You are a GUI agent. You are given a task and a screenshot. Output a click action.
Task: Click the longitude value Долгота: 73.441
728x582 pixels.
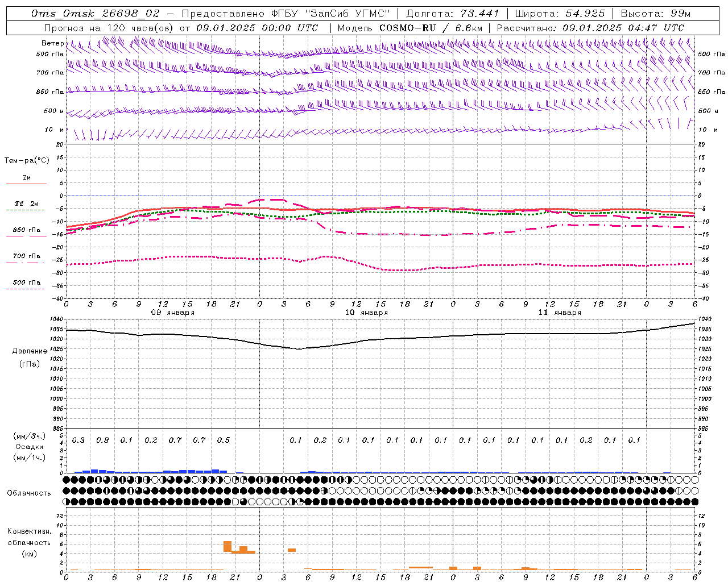pos(453,14)
